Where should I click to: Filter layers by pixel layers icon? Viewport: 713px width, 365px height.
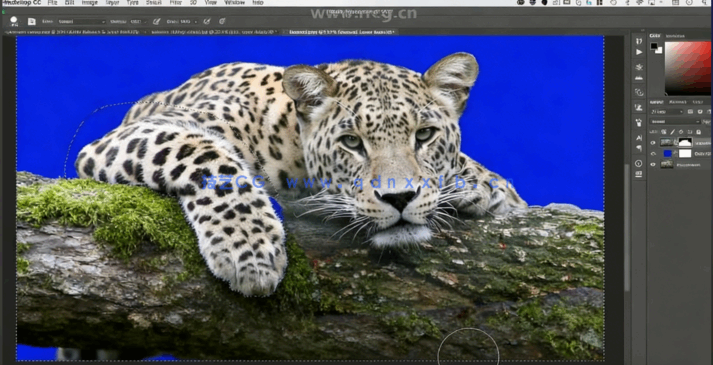click(x=690, y=112)
